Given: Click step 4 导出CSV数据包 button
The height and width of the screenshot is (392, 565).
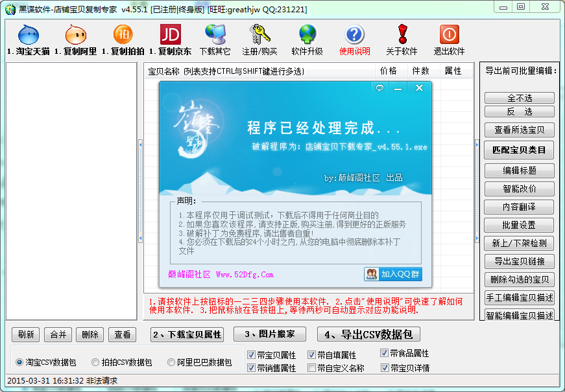Looking at the screenshot, I should pyautogui.click(x=368, y=334).
